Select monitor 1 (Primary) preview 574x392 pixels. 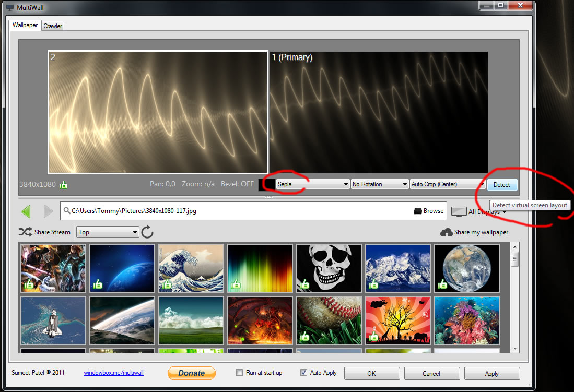(x=379, y=112)
